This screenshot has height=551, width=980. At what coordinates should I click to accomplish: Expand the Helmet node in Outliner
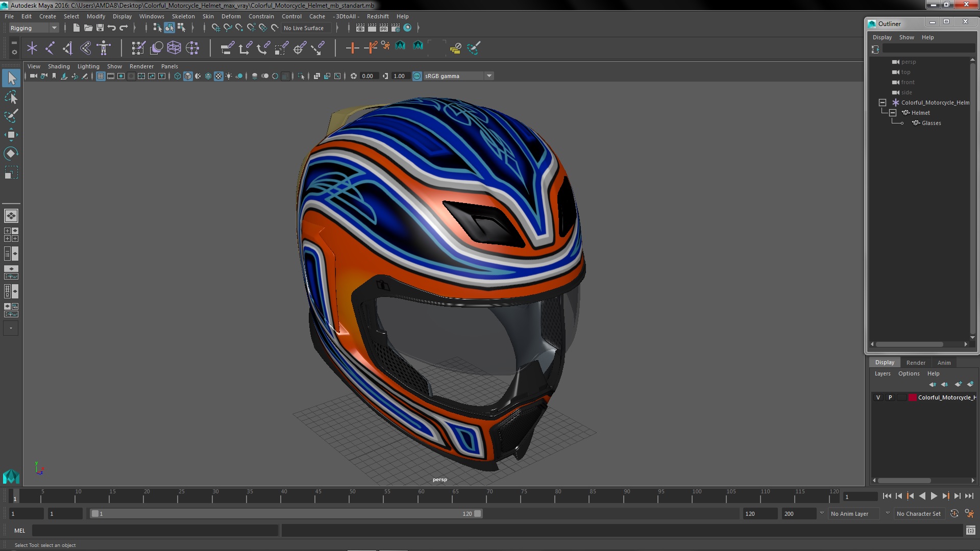coord(892,112)
